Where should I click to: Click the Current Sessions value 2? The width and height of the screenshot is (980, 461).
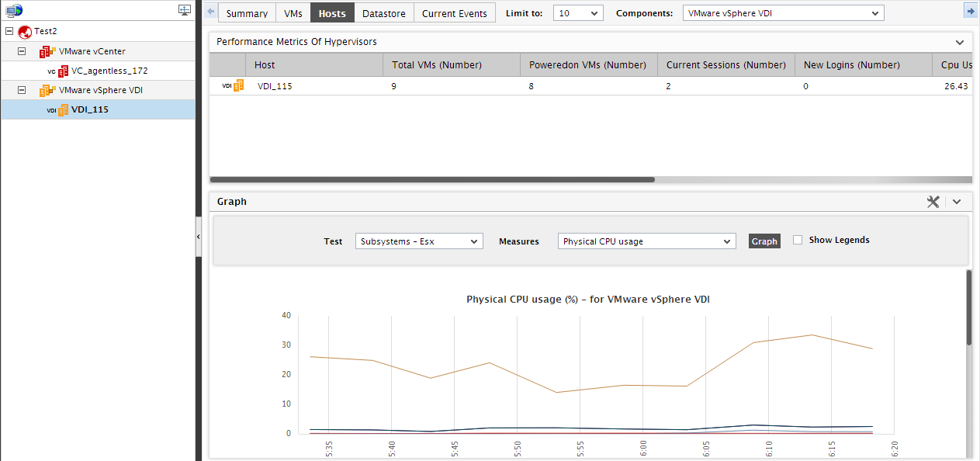point(669,86)
